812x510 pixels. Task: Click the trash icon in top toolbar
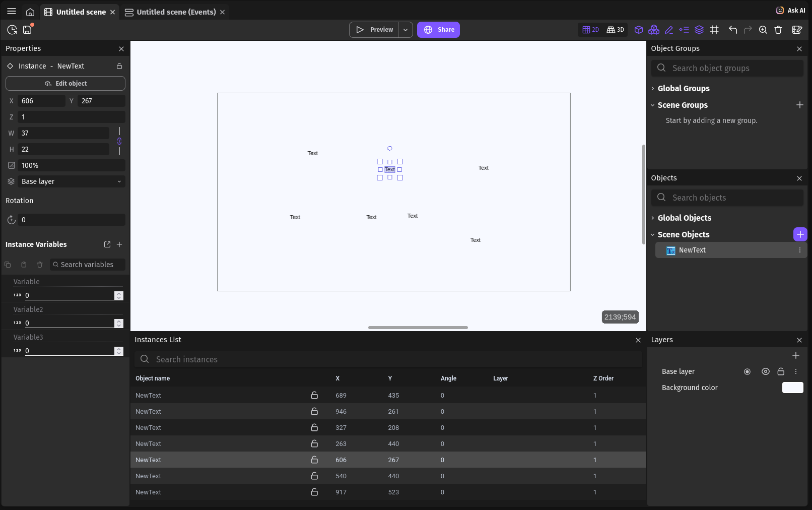(x=778, y=30)
